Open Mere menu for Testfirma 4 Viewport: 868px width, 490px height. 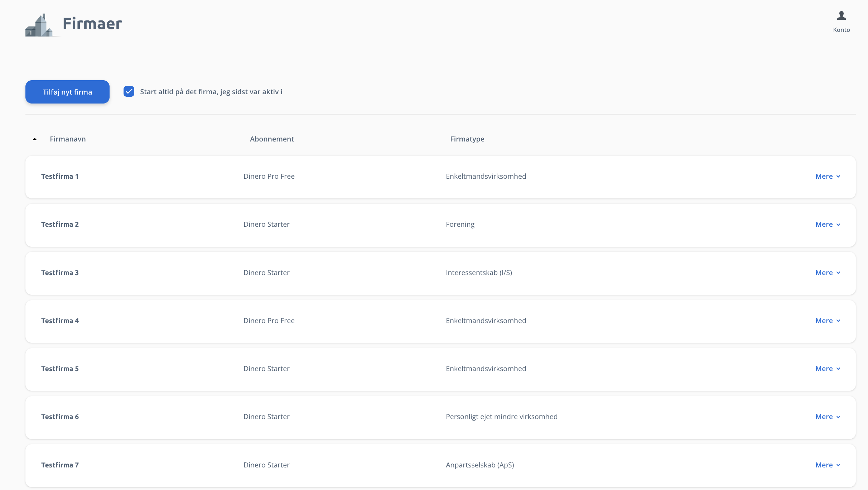tap(828, 321)
